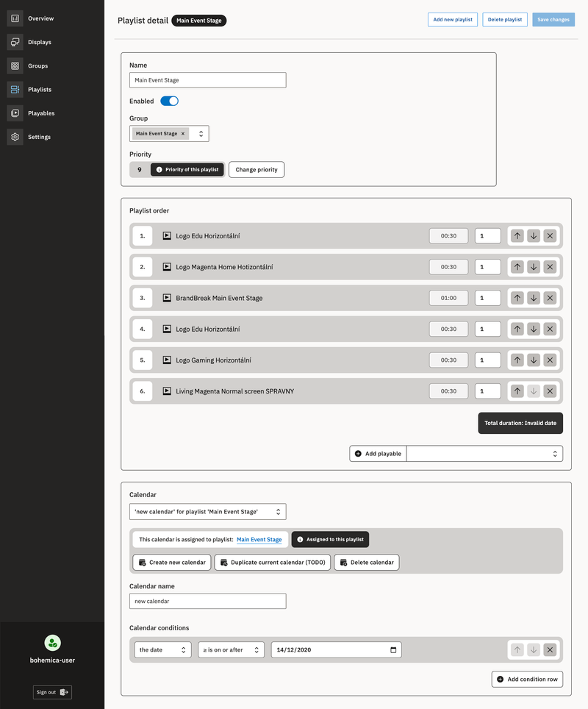Remove Living Magenta Normal screen SPRAVNY row
This screenshot has width=588, height=709.
[x=550, y=391]
